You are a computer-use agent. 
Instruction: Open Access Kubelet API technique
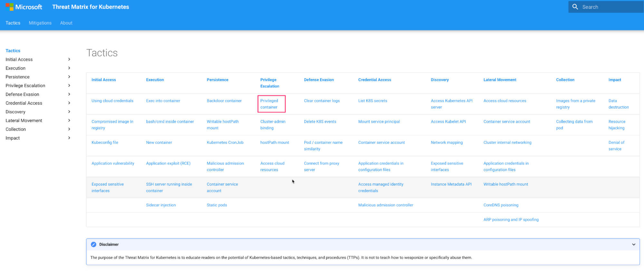pyautogui.click(x=448, y=122)
